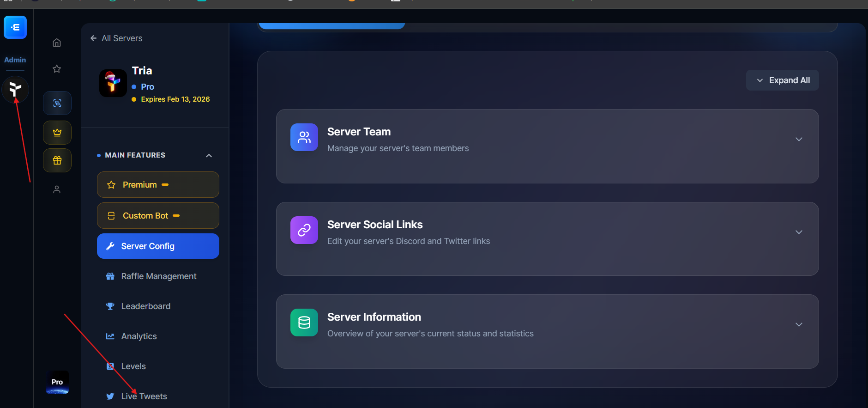Open Raffle Management menu item
Viewport: 868px width, 408px height.
(158, 276)
